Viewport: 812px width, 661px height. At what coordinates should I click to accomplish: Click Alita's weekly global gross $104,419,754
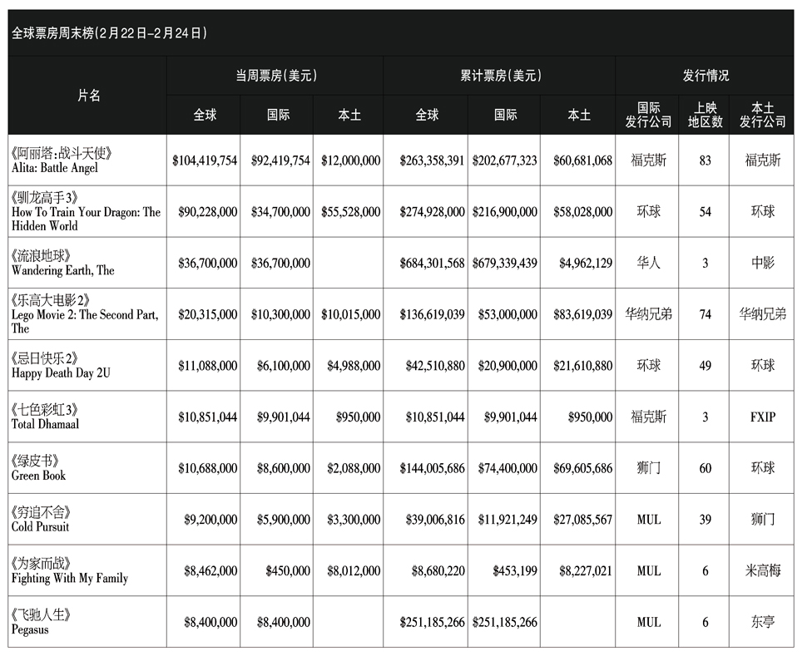click(x=205, y=160)
